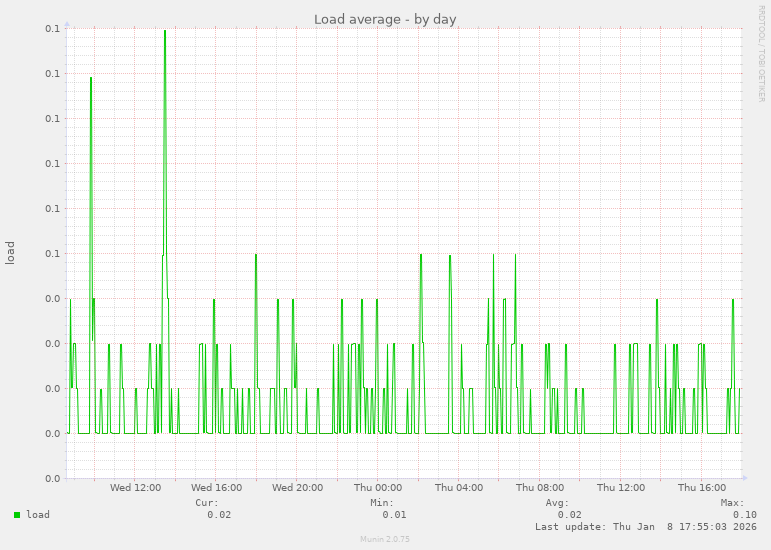The width and height of the screenshot is (771, 550).
Task: Click the 'Thu 12:00' time label
Action: coord(621,488)
